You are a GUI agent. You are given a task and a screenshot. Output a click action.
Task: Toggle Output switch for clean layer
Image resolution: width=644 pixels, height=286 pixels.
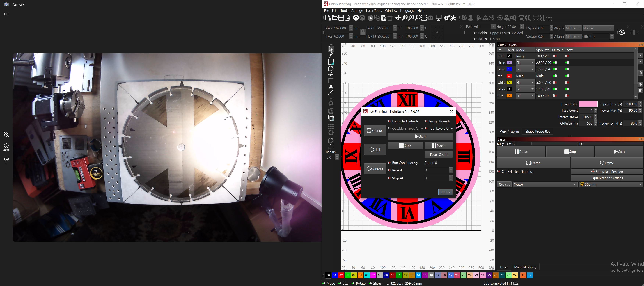555,63
